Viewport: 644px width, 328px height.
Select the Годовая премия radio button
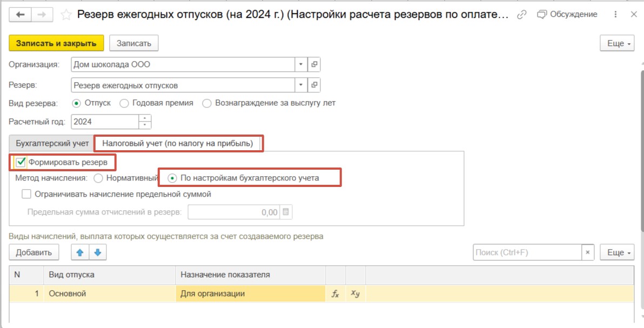tap(124, 103)
